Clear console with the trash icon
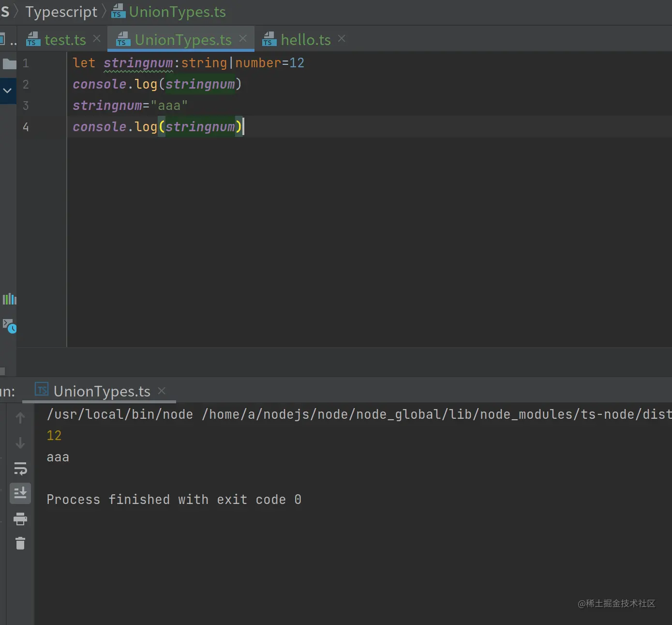The width and height of the screenshot is (672, 625). tap(20, 543)
